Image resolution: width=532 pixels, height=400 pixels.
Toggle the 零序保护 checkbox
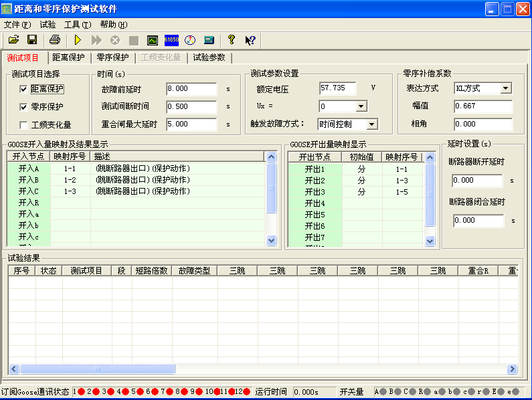(x=24, y=106)
